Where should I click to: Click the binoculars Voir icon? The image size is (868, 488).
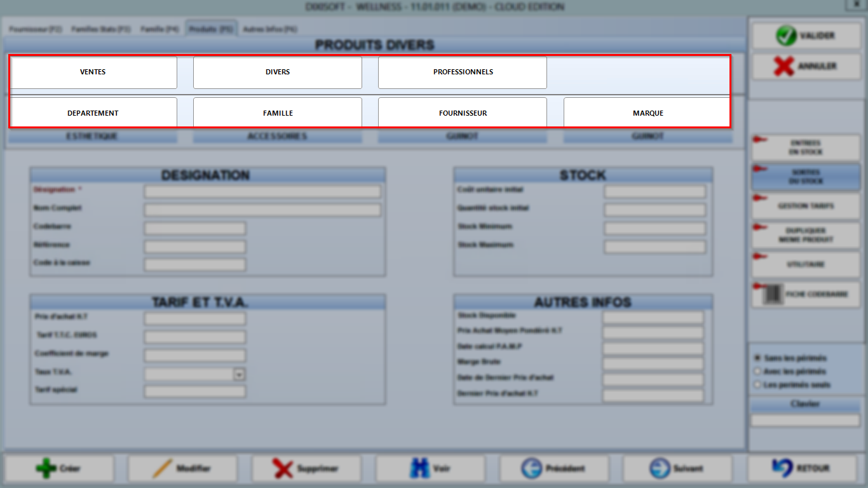(419, 469)
